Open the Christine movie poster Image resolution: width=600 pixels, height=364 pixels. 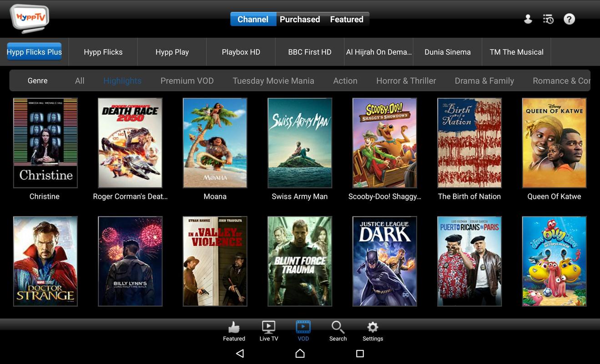pyautogui.click(x=45, y=143)
